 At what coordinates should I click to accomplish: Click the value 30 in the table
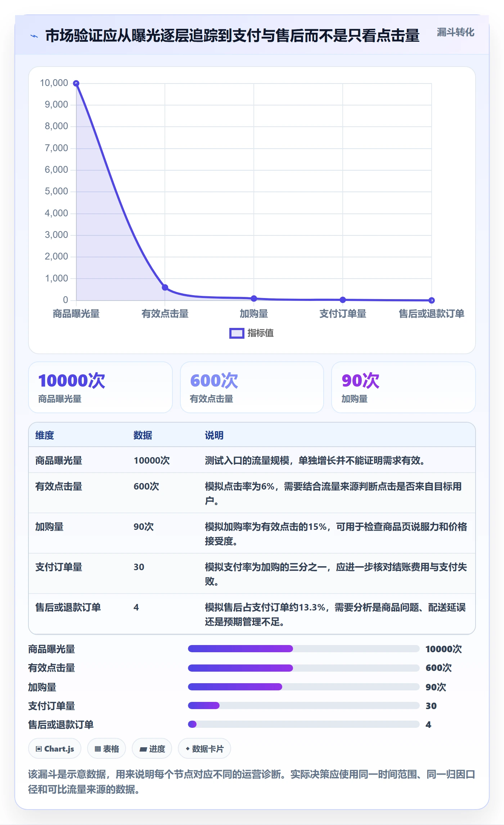point(139,567)
